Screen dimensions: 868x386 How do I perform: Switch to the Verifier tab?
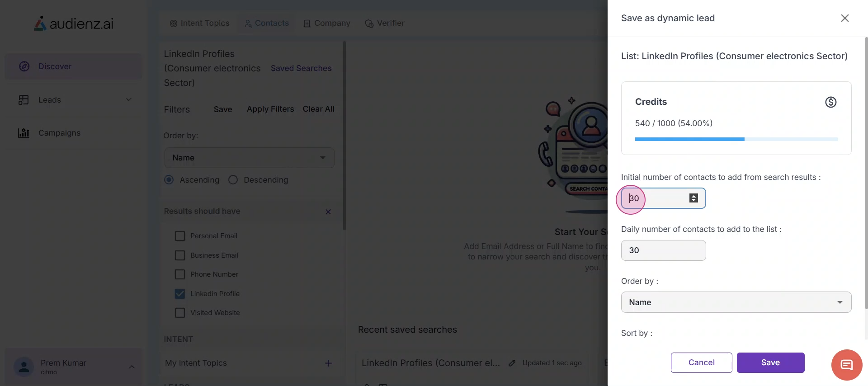click(x=385, y=23)
